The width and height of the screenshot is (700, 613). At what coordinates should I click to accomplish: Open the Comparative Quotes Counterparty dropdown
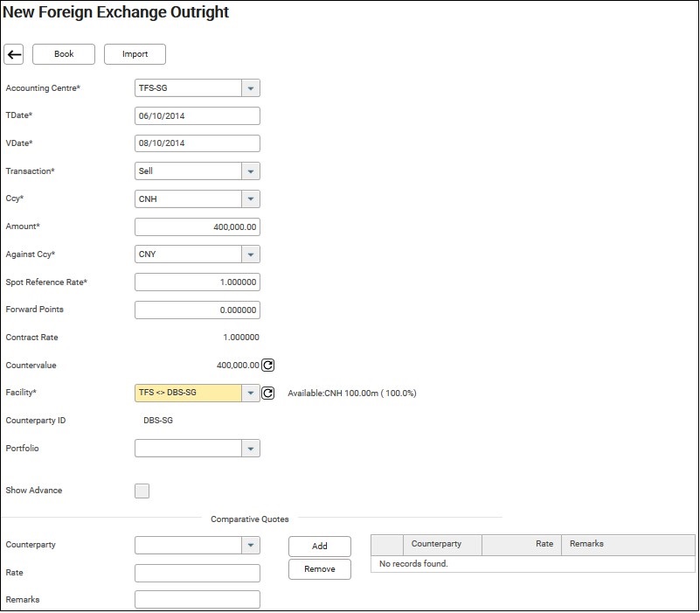point(251,545)
